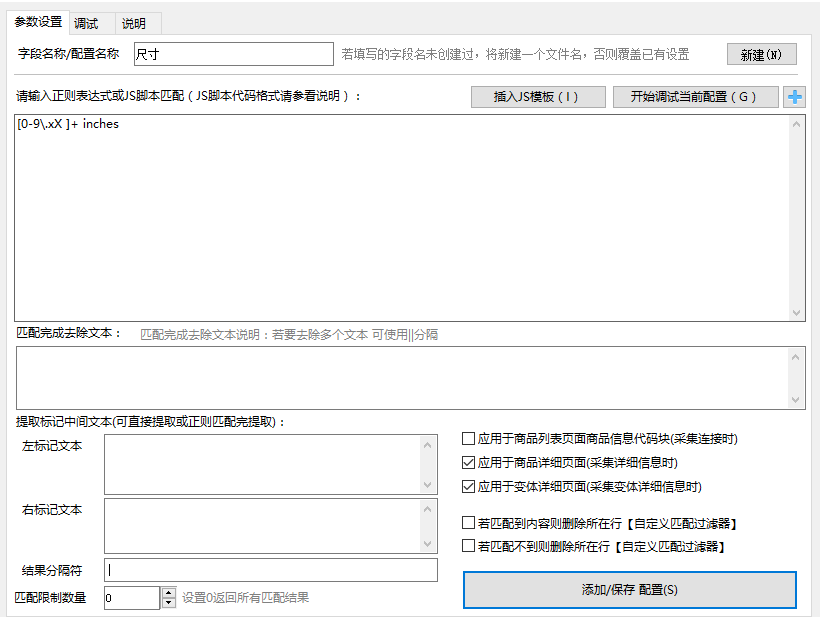The width and height of the screenshot is (820, 617).
Task: Enable 若匹配到内容则删除所在行 checkbox
Action: click(468, 523)
